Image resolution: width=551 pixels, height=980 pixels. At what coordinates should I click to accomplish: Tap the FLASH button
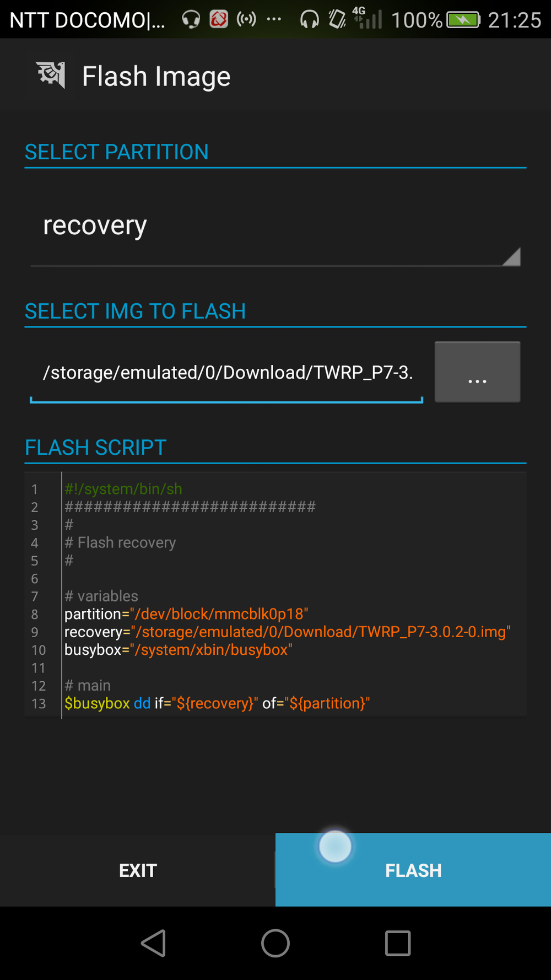[413, 870]
